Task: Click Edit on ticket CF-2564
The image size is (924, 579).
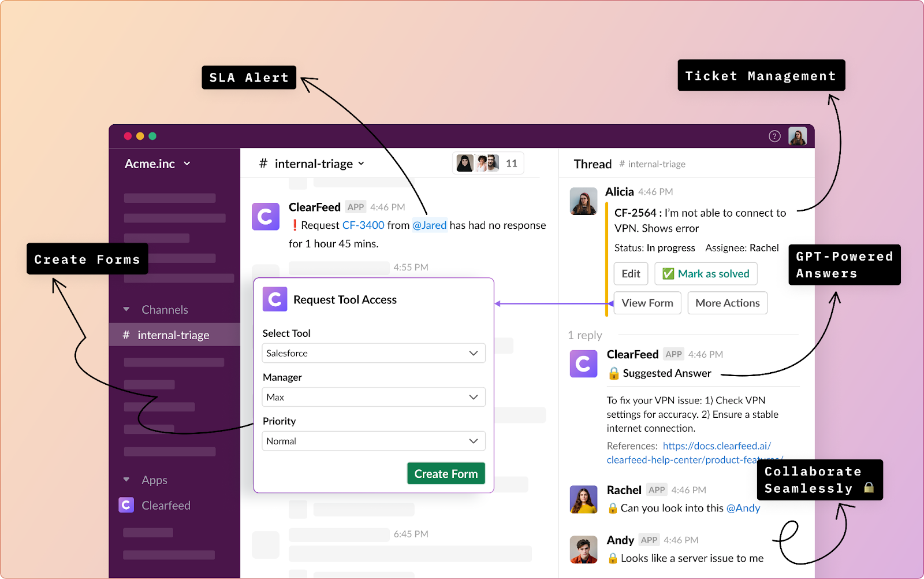Action: pyautogui.click(x=631, y=274)
